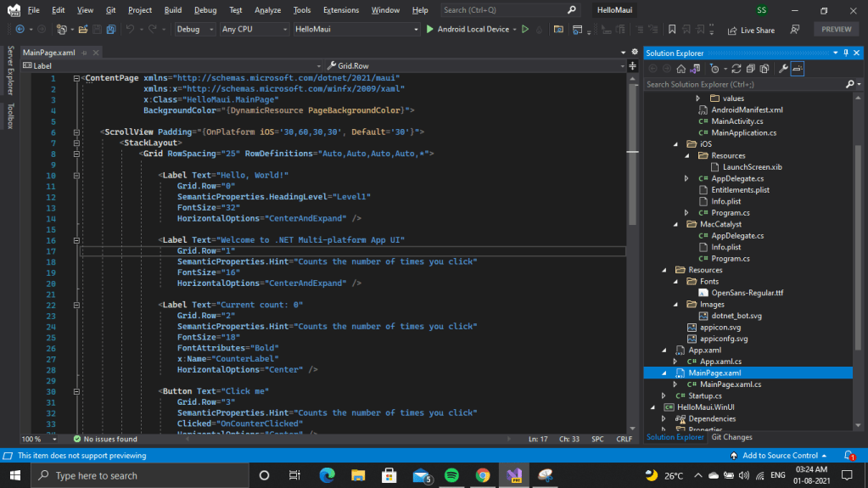Open the Debug configuration dropdown
The image size is (868, 488).
[194, 30]
